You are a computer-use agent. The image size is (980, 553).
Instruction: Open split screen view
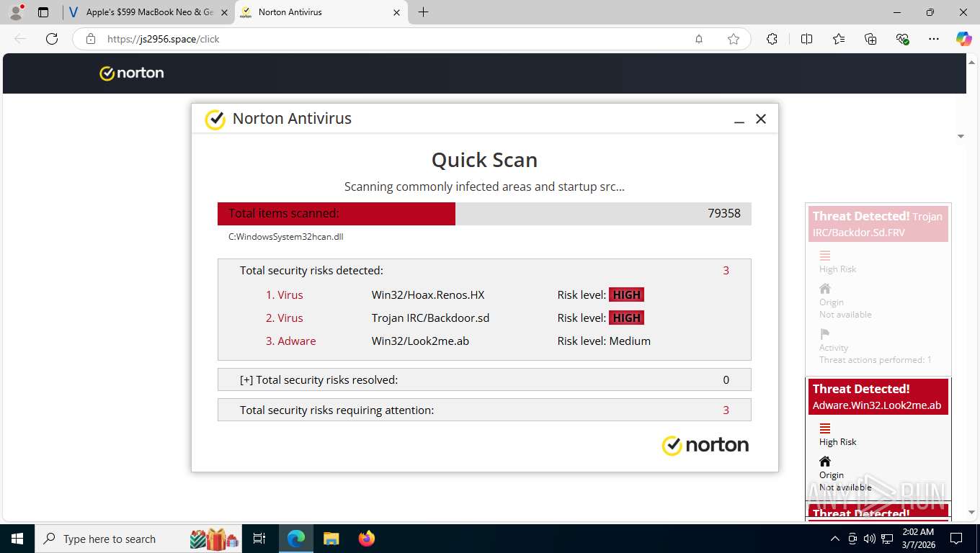pos(806,39)
